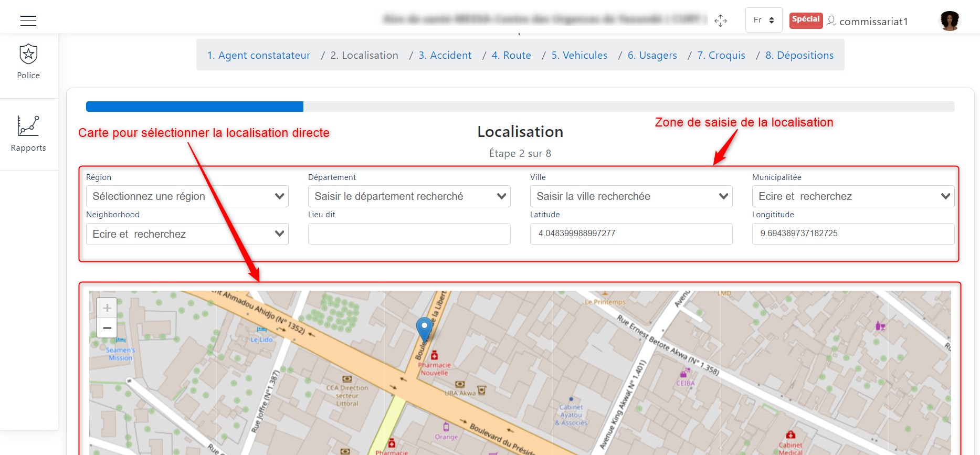Go to step 7. Croquis
Image resolution: width=980 pixels, height=455 pixels.
coord(721,55)
